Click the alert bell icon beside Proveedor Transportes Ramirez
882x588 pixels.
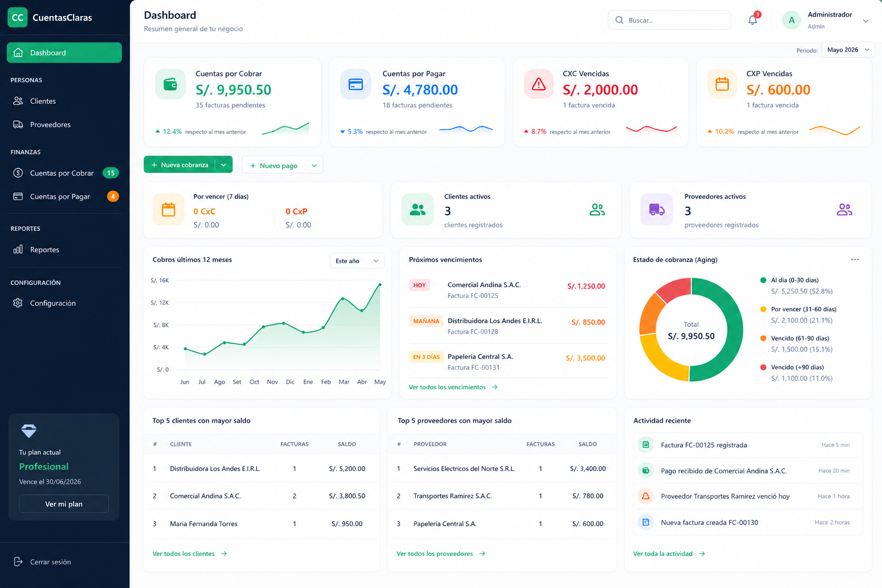click(x=646, y=496)
